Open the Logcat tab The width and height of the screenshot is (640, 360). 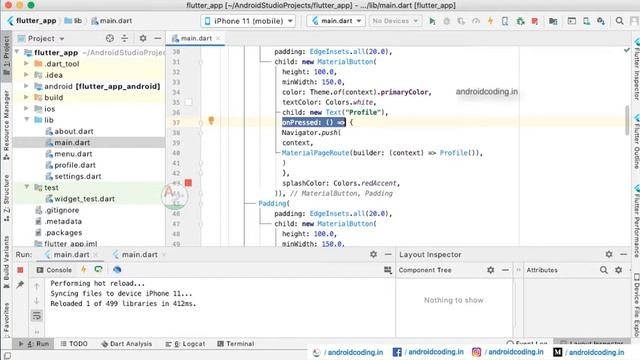tap(185, 344)
